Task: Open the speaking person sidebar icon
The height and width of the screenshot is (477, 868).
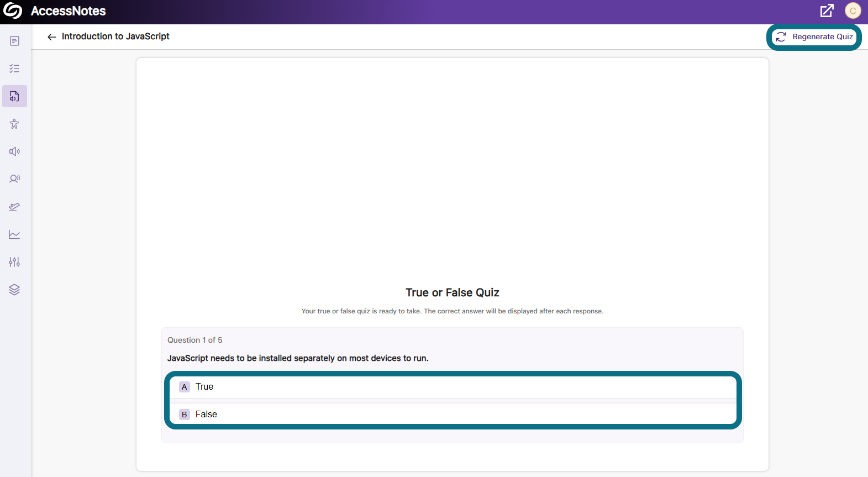Action: [x=14, y=179]
